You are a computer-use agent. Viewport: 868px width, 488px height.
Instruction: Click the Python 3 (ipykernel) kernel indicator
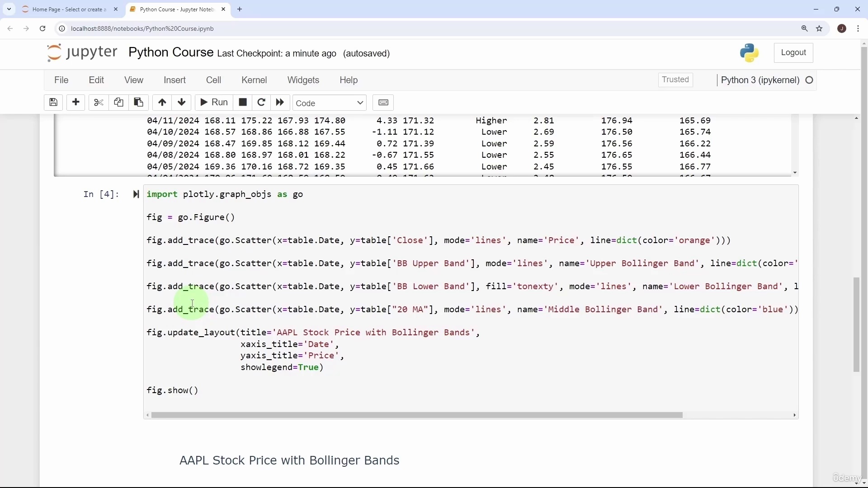point(760,80)
